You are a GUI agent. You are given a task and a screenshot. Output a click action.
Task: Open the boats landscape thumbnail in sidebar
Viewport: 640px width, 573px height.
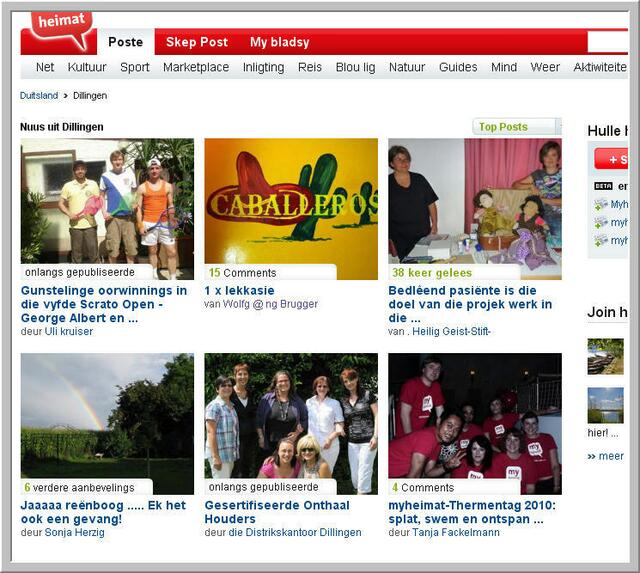click(606, 356)
